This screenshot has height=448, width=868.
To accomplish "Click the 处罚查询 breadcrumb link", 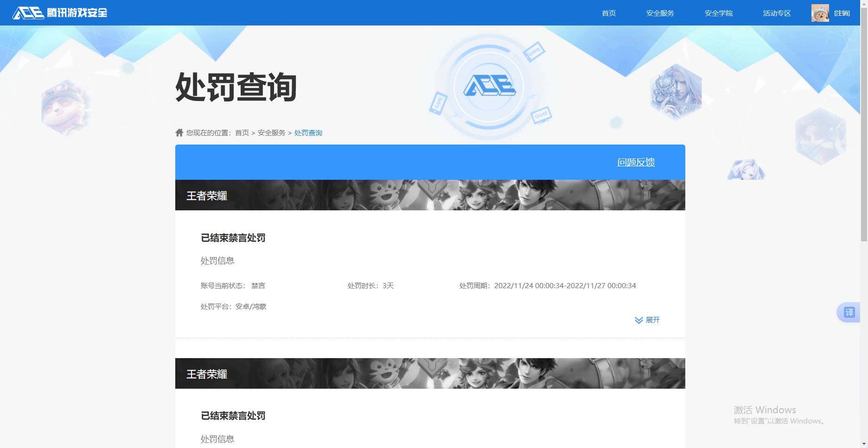I will tap(308, 133).
